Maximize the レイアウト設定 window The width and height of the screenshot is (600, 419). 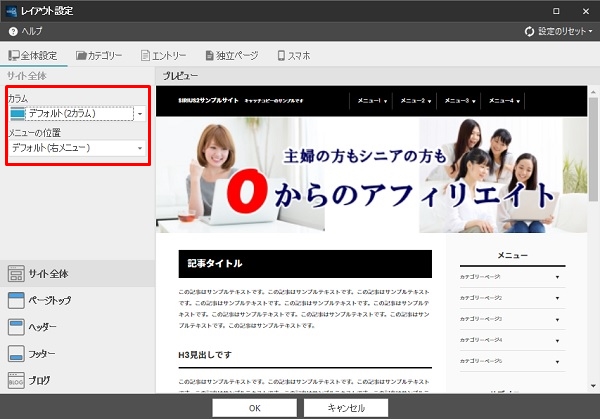556,11
